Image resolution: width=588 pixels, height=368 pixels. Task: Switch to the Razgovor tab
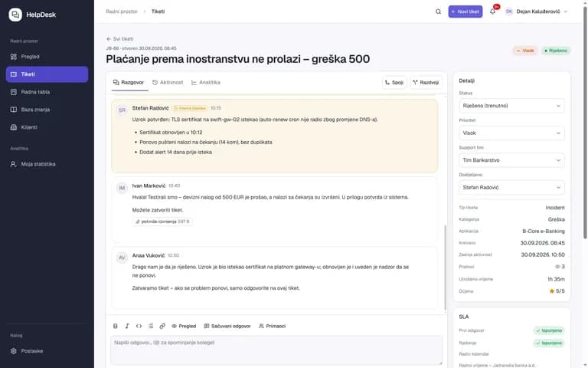tap(129, 82)
